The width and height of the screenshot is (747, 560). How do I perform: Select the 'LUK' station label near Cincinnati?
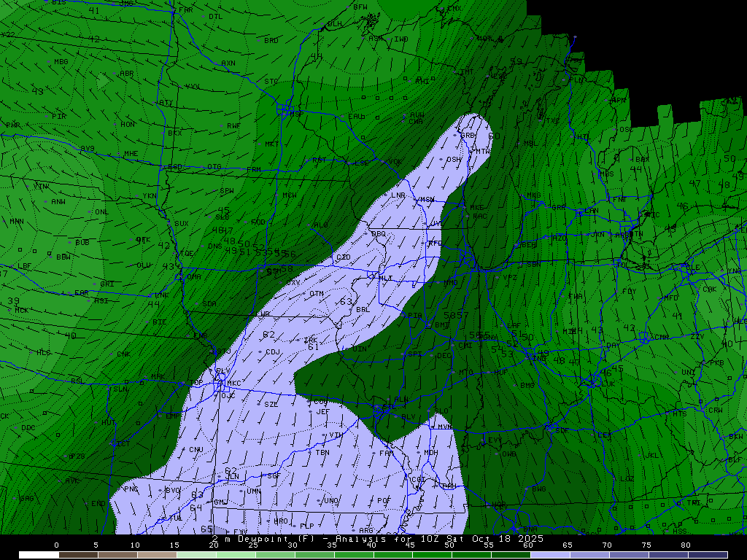click(x=608, y=384)
